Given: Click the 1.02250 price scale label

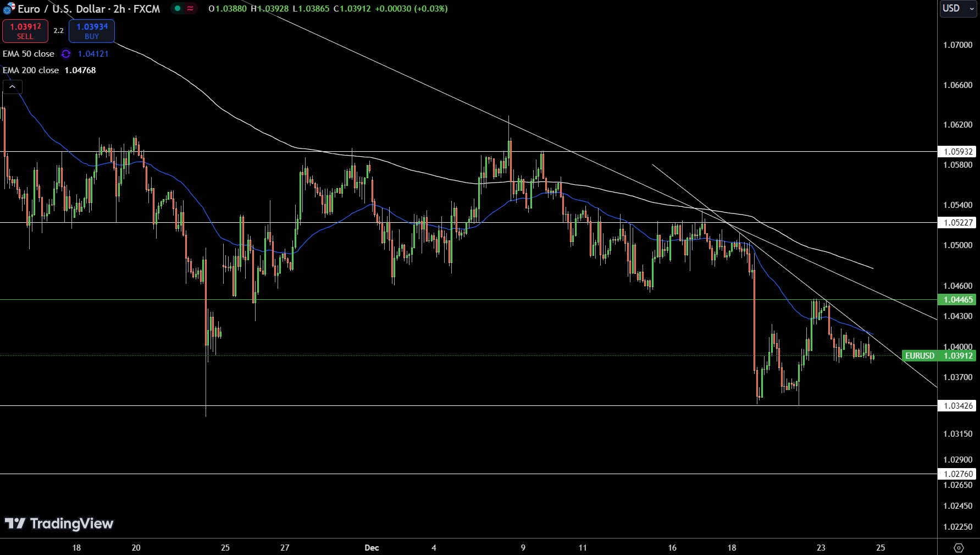Looking at the screenshot, I should click(x=957, y=527).
